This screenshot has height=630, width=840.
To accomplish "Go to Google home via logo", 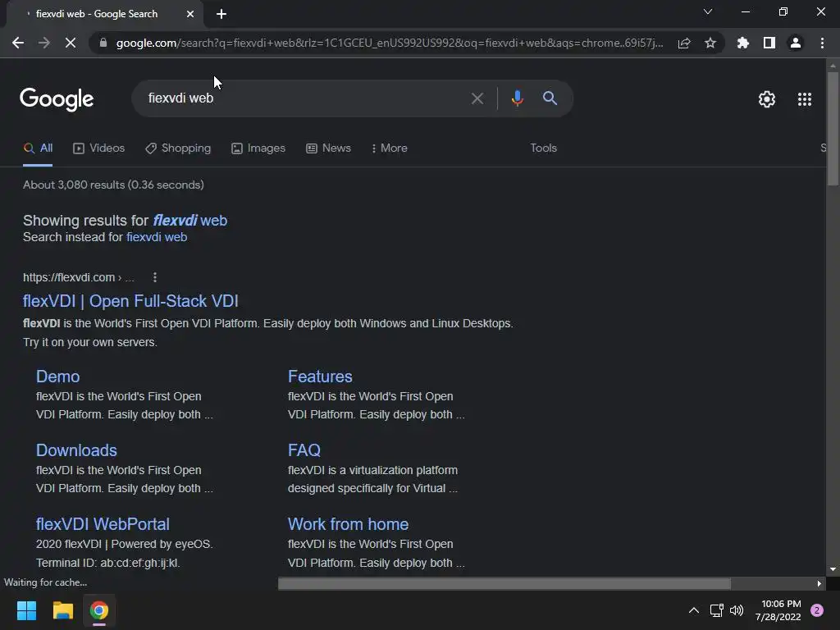I will (57, 99).
